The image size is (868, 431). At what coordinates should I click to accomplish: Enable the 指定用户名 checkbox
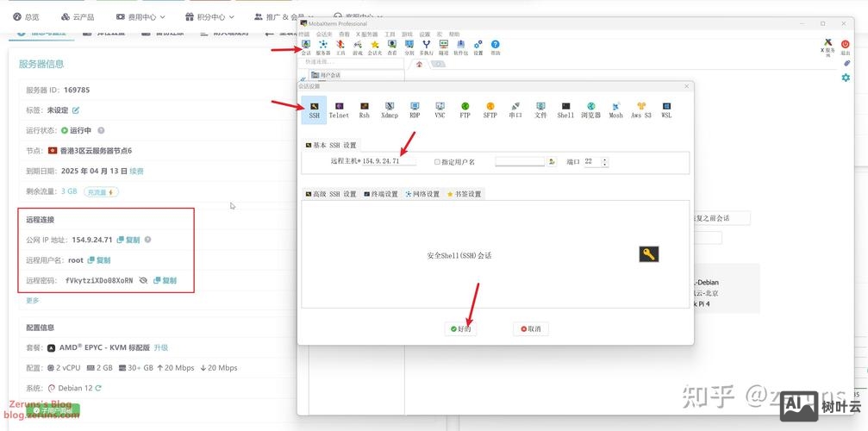(x=437, y=162)
